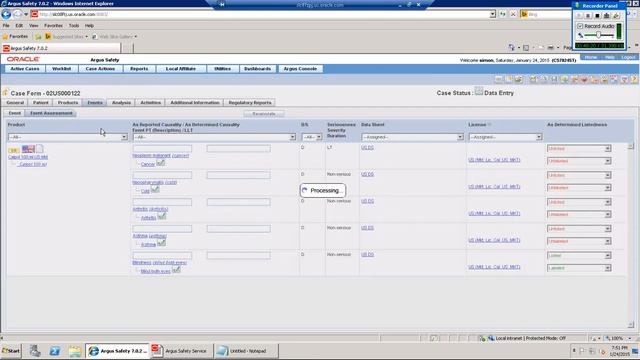Viewport: 640px width, 360px height.
Task: Open Windows Explorer from the taskbar
Action: click(x=75, y=351)
